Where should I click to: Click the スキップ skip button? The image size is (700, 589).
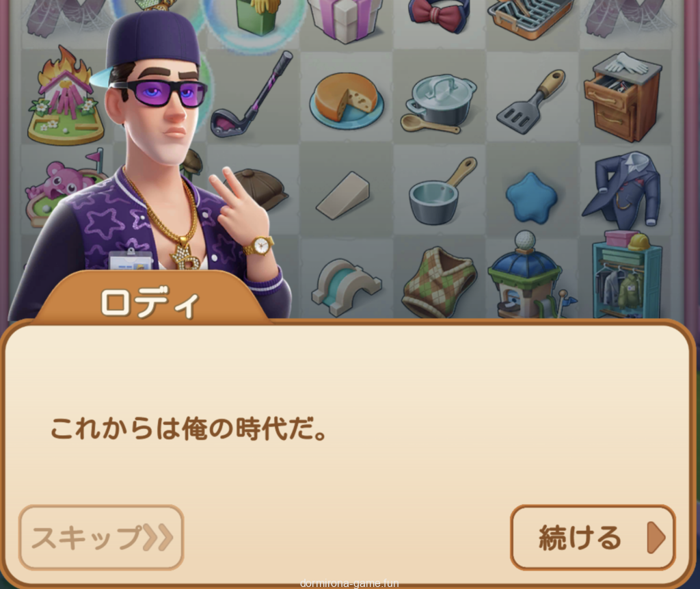(x=101, y=537)
